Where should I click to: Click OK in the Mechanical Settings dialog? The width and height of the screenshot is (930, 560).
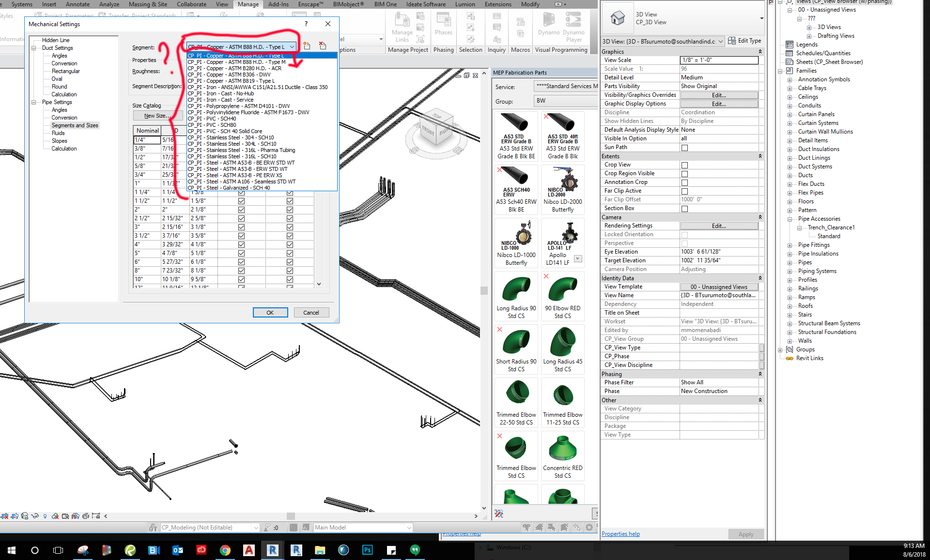[270, 312]
